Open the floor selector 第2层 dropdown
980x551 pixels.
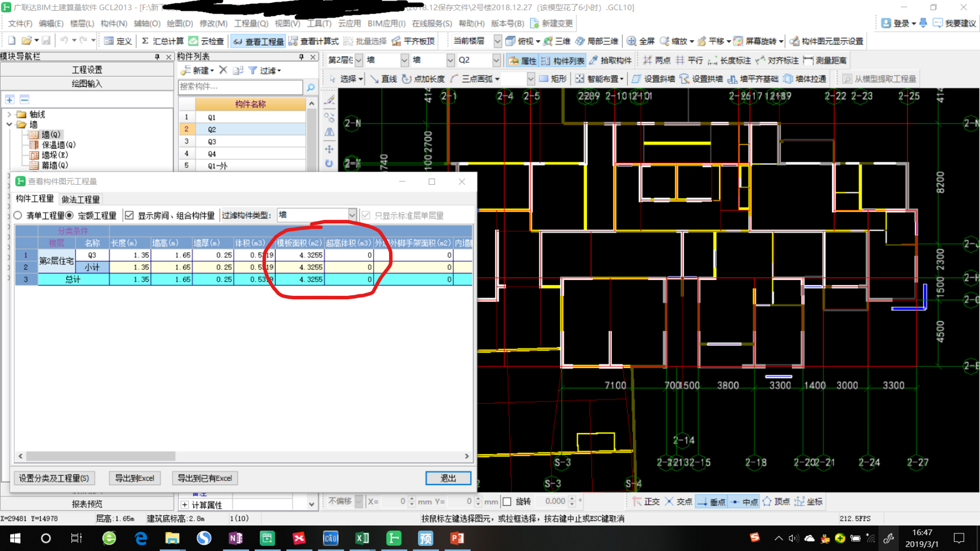[359, 60]
